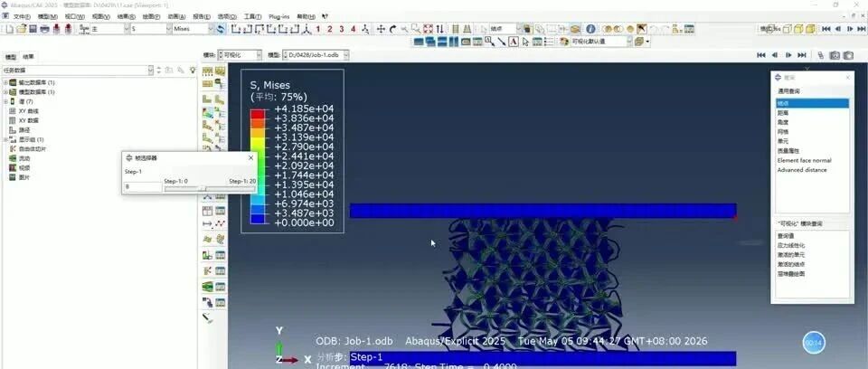Click the rotate view tool

tap(393, 29)
